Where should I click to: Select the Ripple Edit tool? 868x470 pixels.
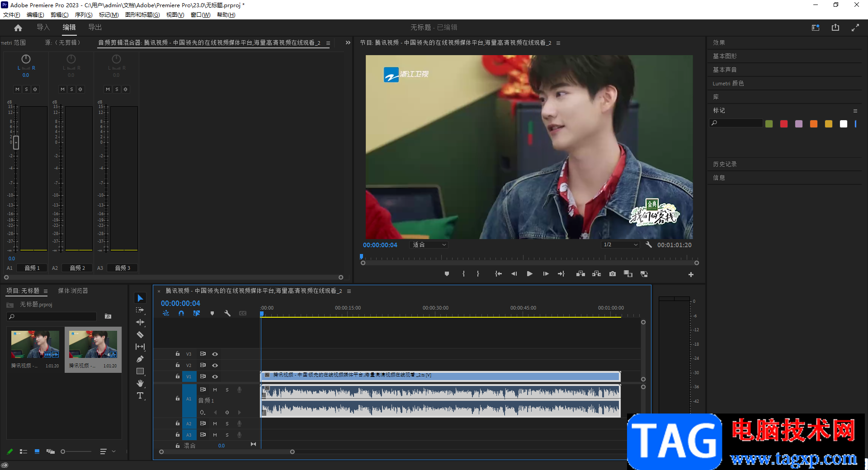140,322
